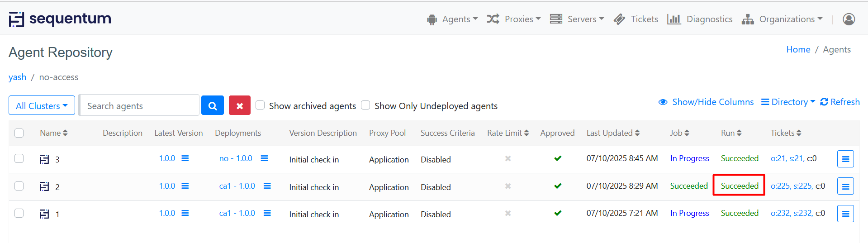The height and width of the screenshot is (243, 868).
Task: Tick the select-all checkbox in table header
Action: coord(19,133)
